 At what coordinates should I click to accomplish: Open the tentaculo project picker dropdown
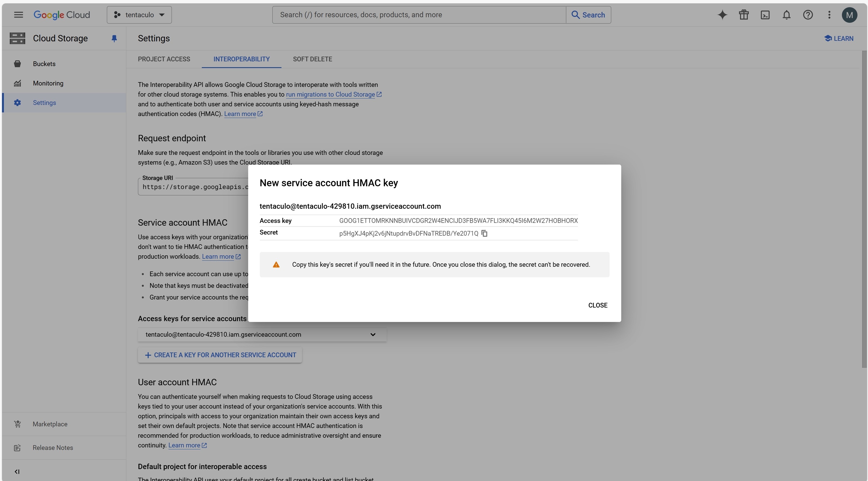click(x=139, y=15)
